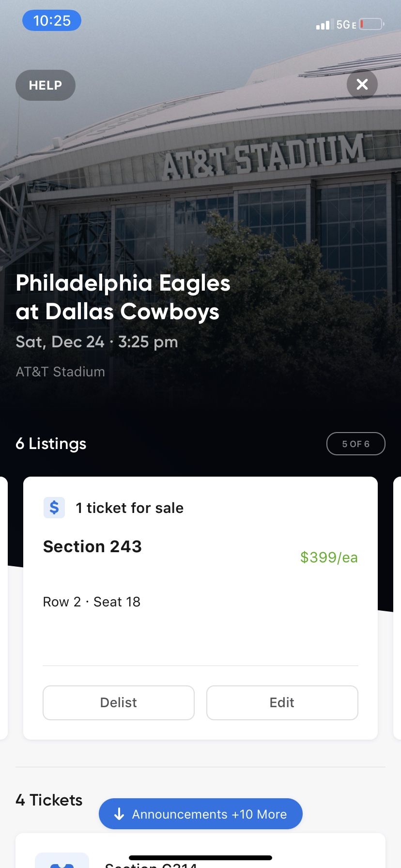Tap the blue dollar sign icon
The height and width of the screenshot is (868, 401).
pos(54,508)
